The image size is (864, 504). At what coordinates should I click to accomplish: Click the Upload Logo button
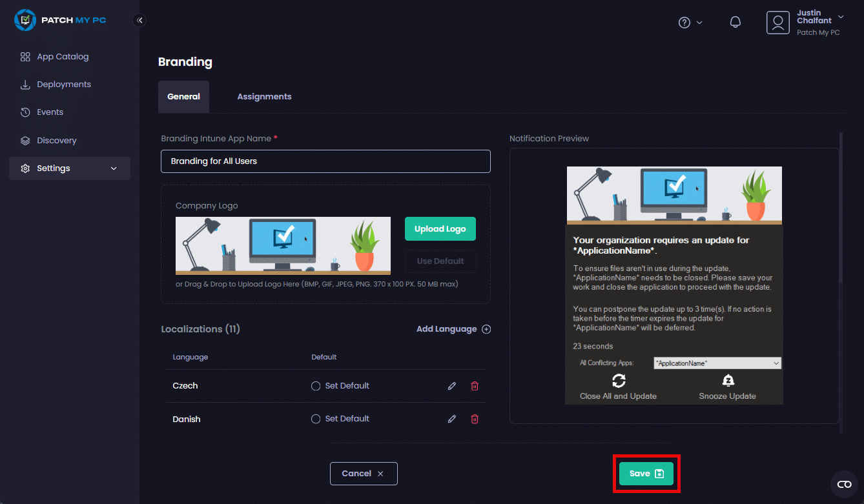(440, 229)
